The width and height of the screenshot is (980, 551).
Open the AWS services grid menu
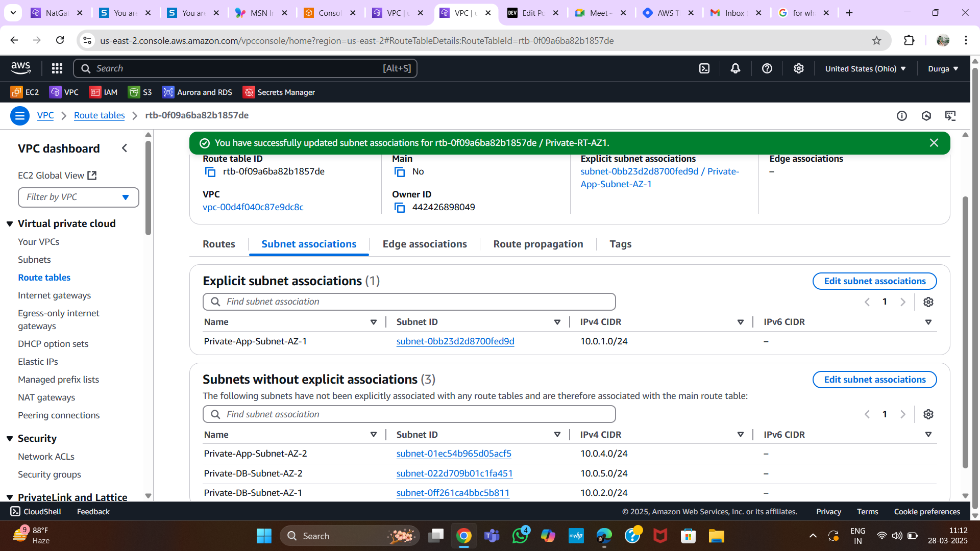57,68
